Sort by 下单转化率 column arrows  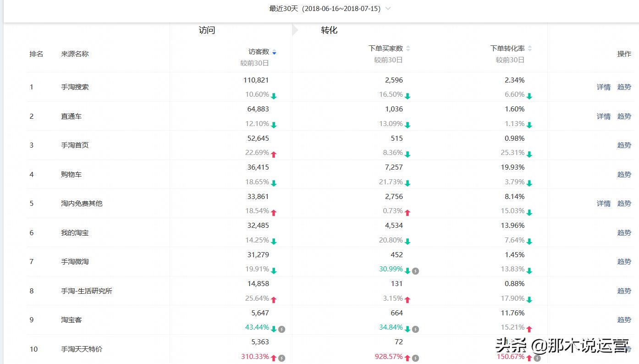click(x=530, y=49)
